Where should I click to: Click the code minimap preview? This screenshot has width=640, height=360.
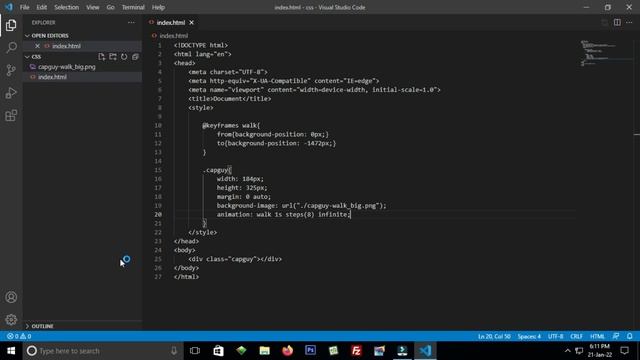[605, 53]
